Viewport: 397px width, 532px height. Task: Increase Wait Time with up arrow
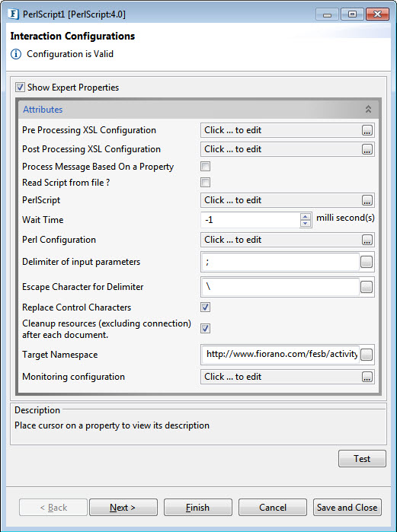pyautogui.click(x=306, y=216)
